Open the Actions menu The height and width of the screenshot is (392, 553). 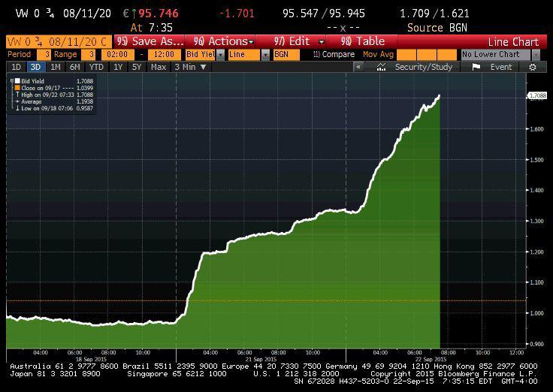tap(223, 42)
